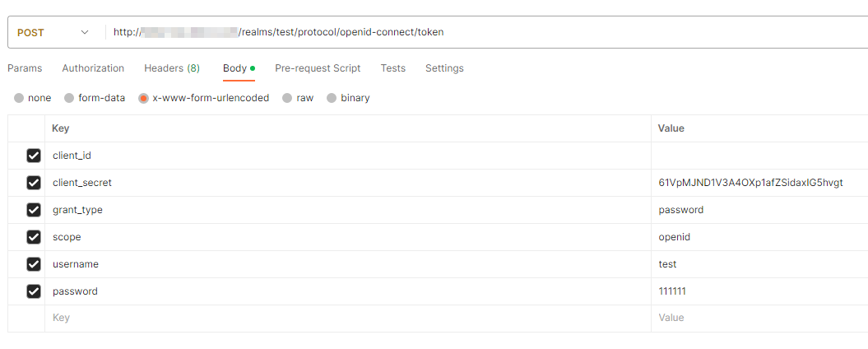The height and width of the screenshot is (349, 868).
Task: Select the form-data radio option
Action: pos(69,98)
